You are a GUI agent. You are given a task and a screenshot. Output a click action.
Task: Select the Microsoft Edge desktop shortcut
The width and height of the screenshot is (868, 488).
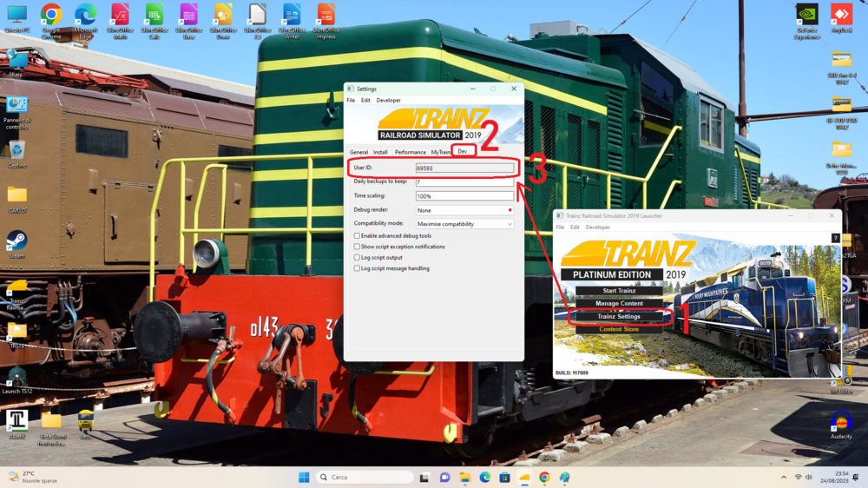click(85, 21)
